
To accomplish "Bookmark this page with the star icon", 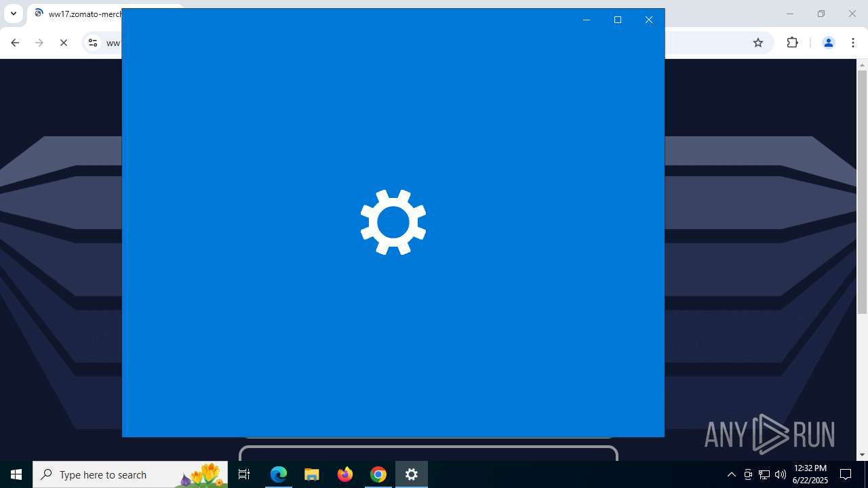I will pos(758,43).
